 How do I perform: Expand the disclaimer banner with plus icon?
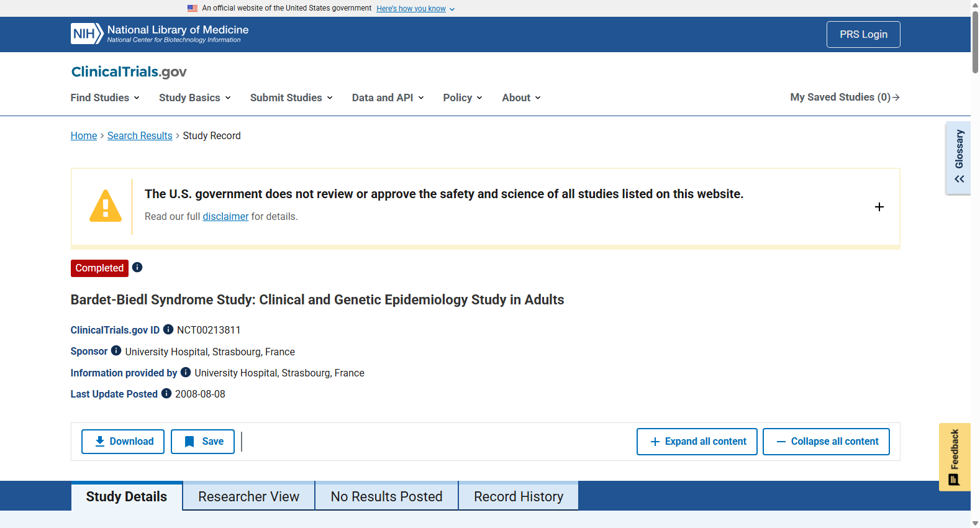[879, 207]
